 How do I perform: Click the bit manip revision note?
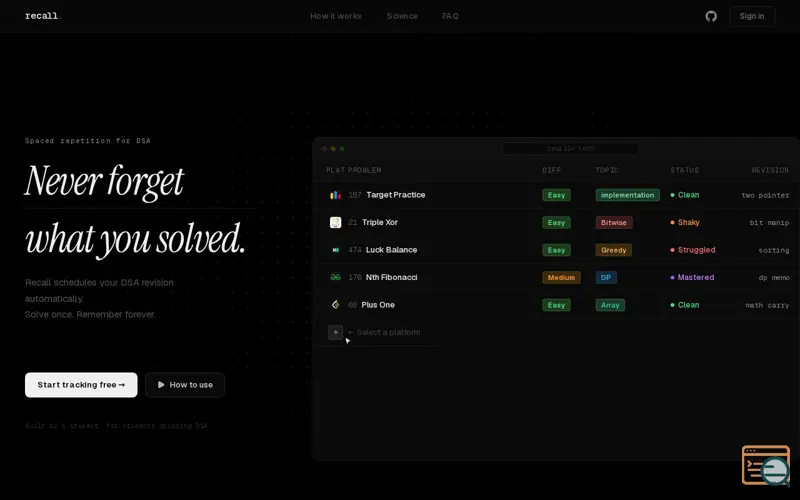pyautogui.click(x=769, y=222)
